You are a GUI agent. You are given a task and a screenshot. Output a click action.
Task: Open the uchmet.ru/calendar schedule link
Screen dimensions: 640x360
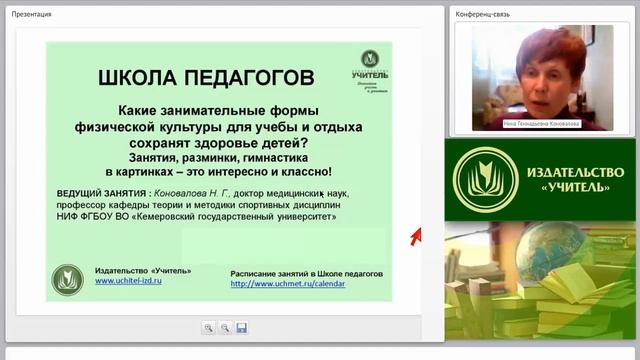(x=288, y=284)
